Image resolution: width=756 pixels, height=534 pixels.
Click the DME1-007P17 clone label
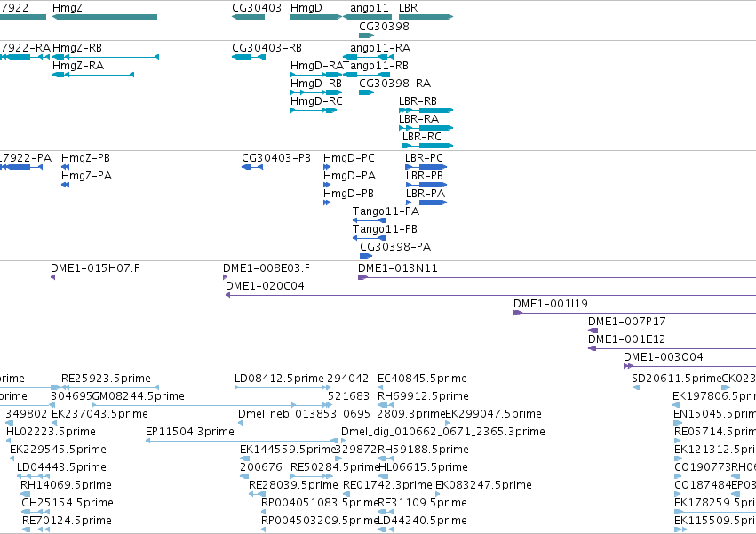tap(626, 323)
